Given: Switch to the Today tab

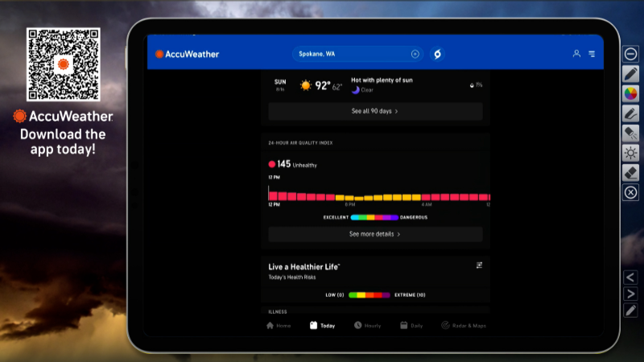Looking at the screenshot, I should pyautogui.click(x=323, y=326).
